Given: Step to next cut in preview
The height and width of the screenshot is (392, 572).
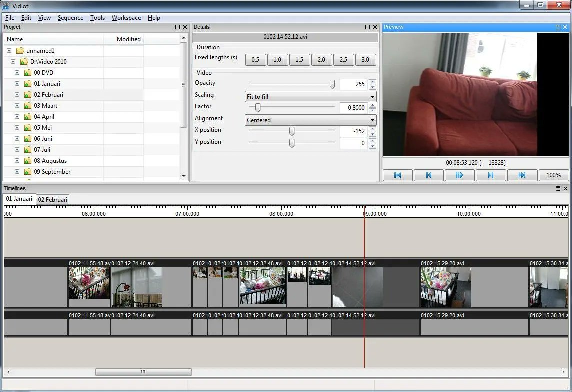Looking at the screenshot, I should [x=491, y=175].
